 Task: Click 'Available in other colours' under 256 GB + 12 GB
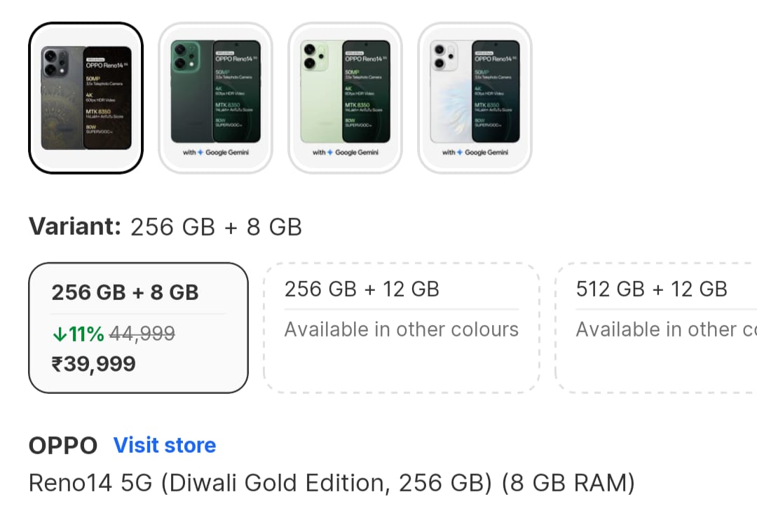click(401, 329)
